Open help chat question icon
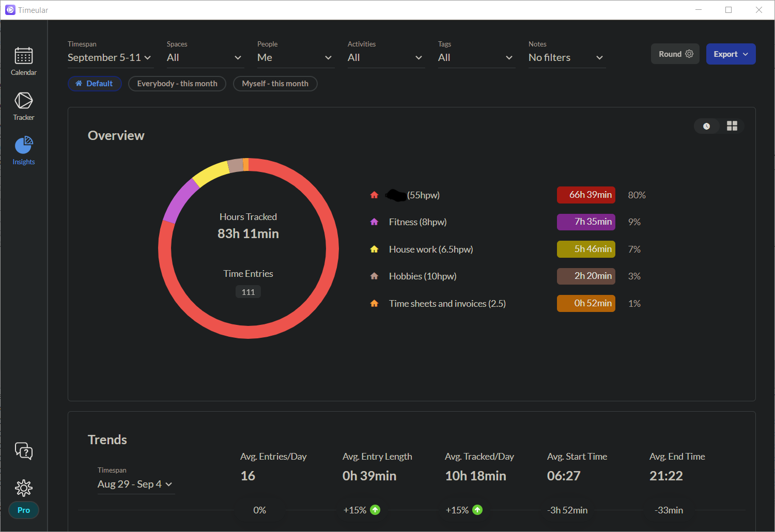Viewport: 775px width, 532px height. [24, 451]
